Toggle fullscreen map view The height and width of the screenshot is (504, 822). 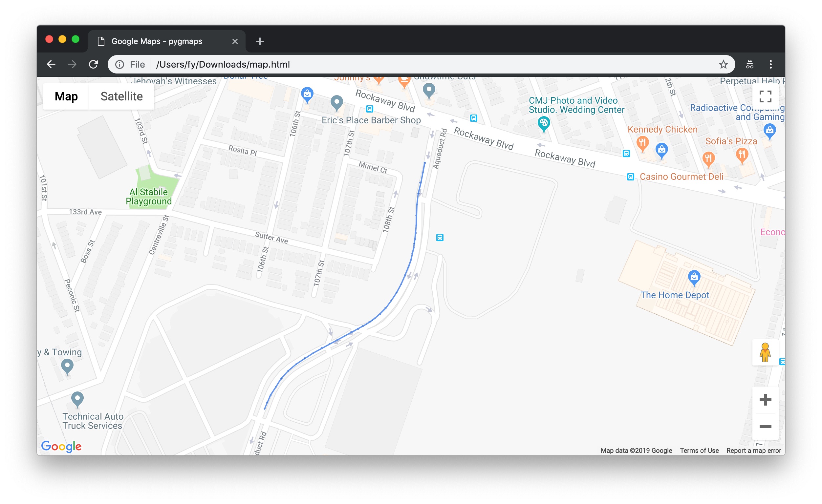(x=765, y=96)
